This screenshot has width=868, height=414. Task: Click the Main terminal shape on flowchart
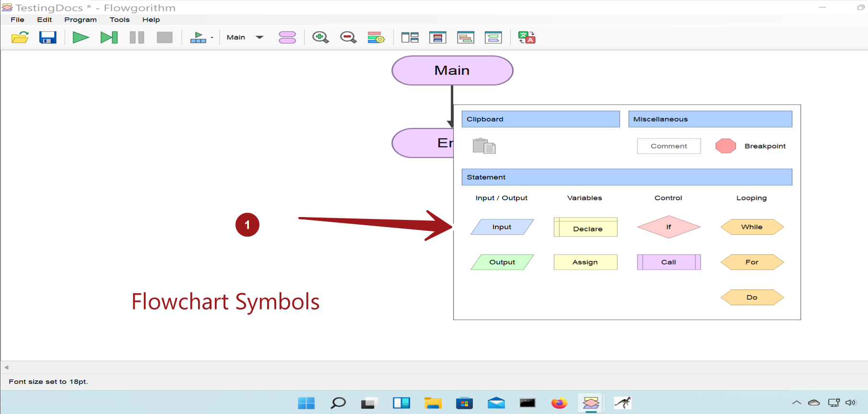tap(452, 70)
